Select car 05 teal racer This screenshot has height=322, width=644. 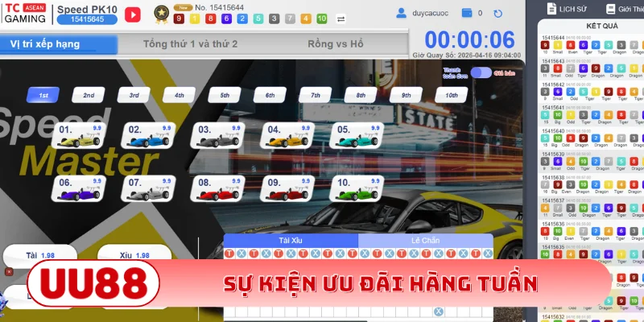(x=357, y=135)
